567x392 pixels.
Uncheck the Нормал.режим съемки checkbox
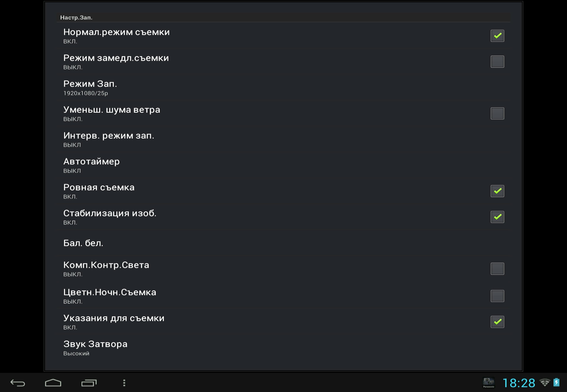pos(497,36)
